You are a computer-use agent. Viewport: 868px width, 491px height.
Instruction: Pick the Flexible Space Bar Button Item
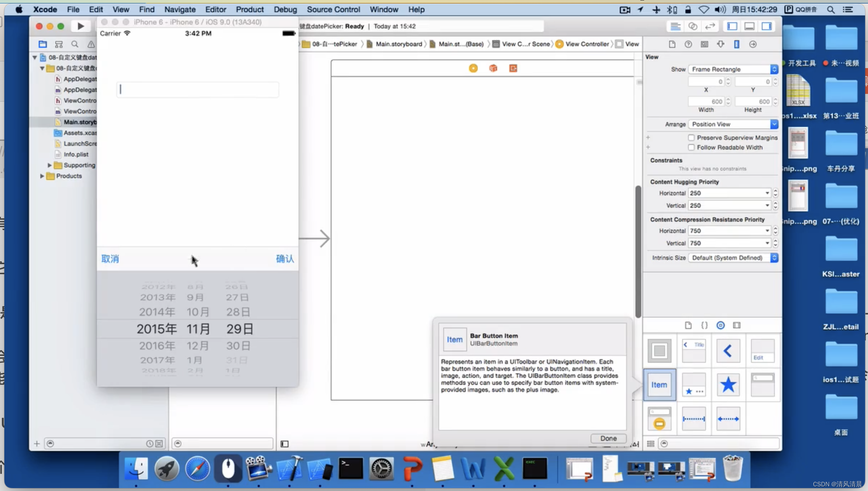tap(728, 419)
